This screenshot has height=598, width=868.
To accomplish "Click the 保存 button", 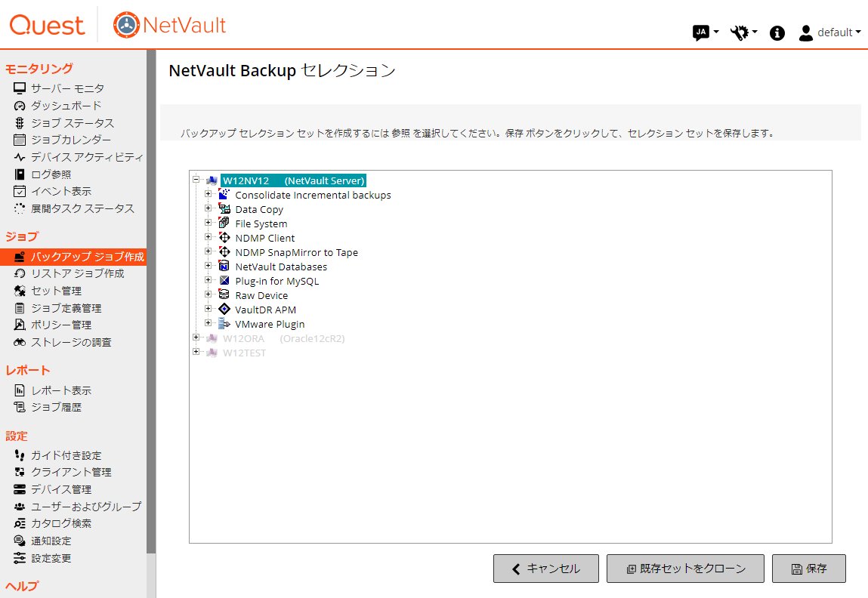I will [x=809, y=568].
